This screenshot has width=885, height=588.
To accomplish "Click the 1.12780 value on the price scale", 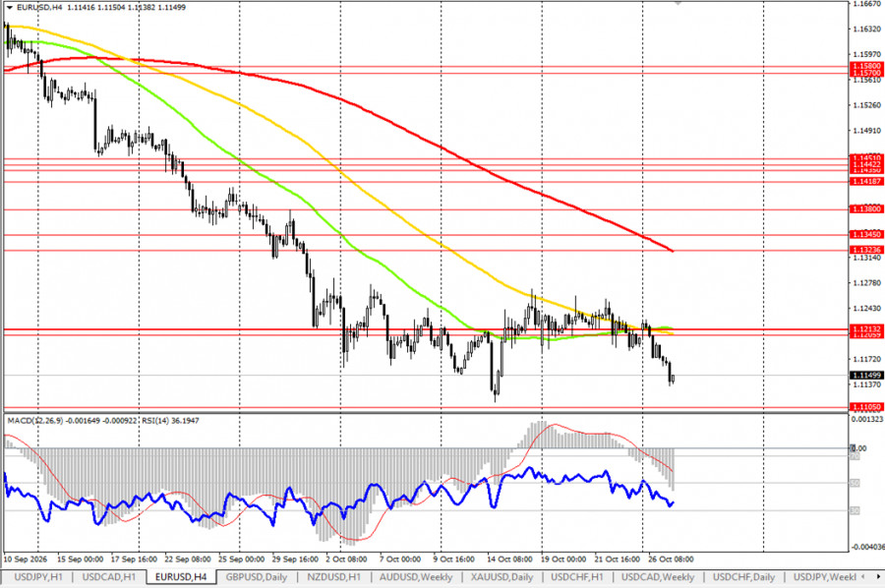I will (867, 283).
